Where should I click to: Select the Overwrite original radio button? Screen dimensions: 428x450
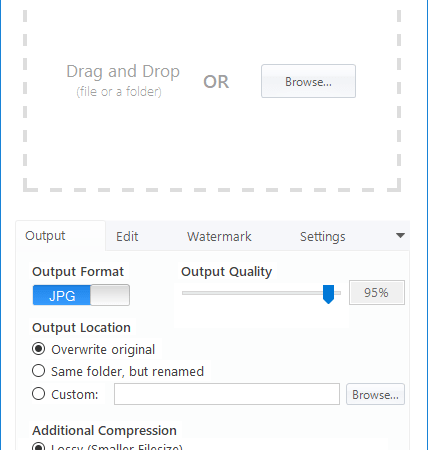tap(39, 349)
